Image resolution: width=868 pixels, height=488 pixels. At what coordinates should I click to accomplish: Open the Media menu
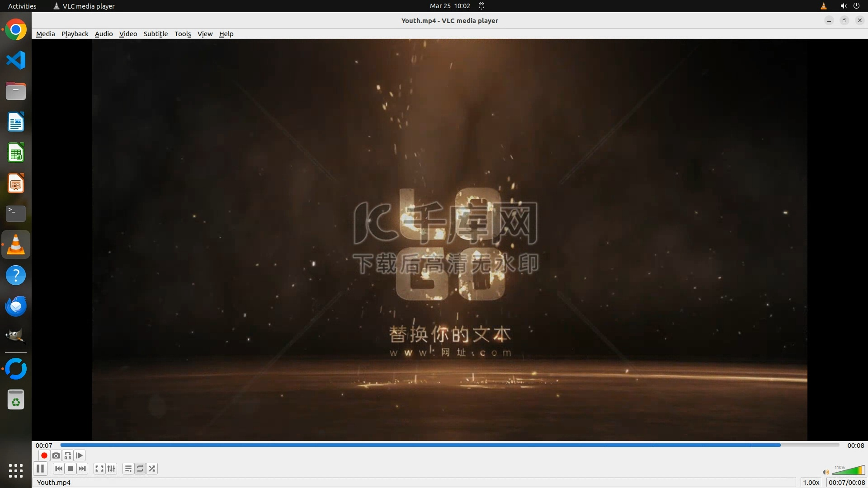pos(45,34)
